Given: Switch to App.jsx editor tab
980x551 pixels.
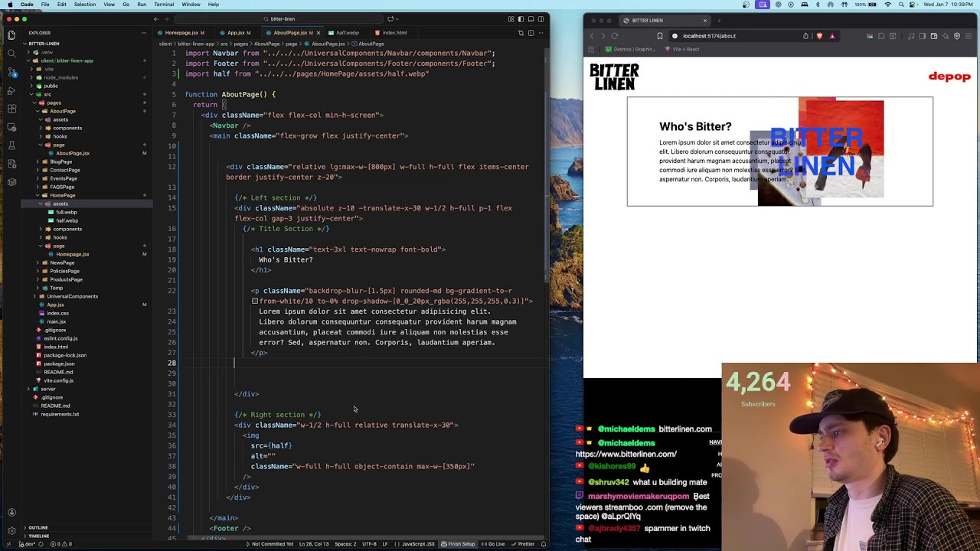Looking at the screenshot, I should (x=238, y=33).
